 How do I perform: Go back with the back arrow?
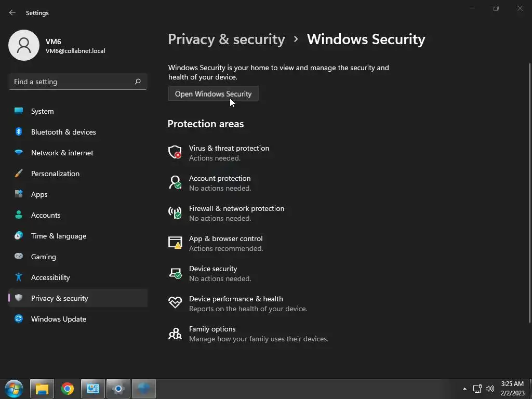coord(12,12)
